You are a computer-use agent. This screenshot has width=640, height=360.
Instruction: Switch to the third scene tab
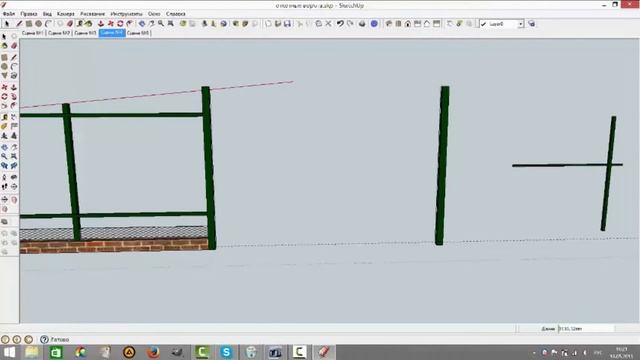85,33
